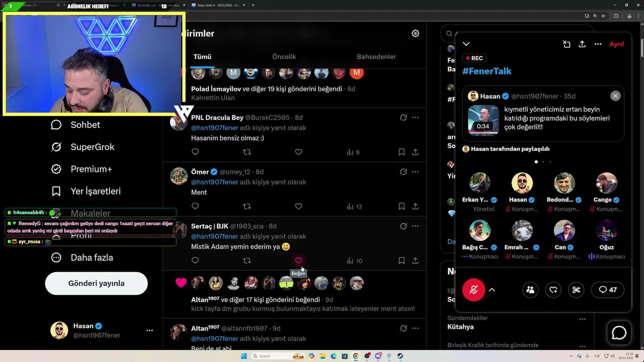Ask Grok about Sertaç | BJK's post
The width and height of the screenshot is (644, 362).
(403, 226)
